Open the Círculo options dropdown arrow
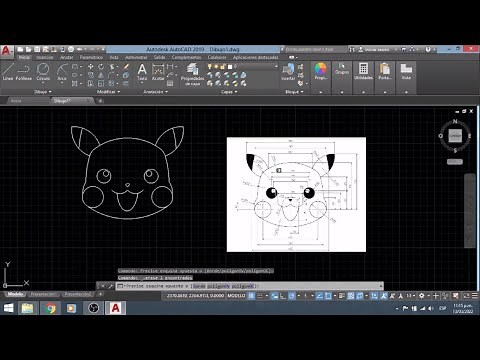The height and width of the screenshot is (360, 480). coord(43,83)
